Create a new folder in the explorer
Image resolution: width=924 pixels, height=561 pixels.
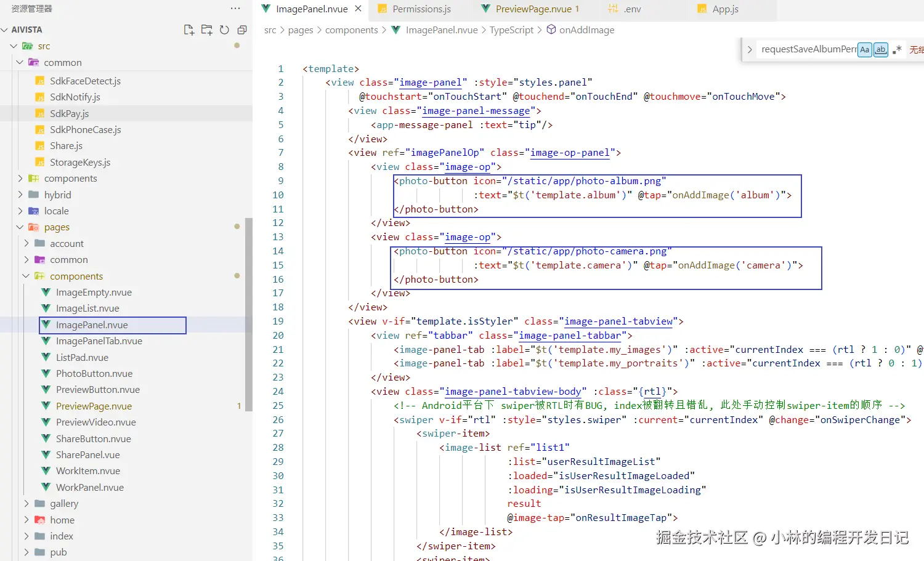pos(206,29)
